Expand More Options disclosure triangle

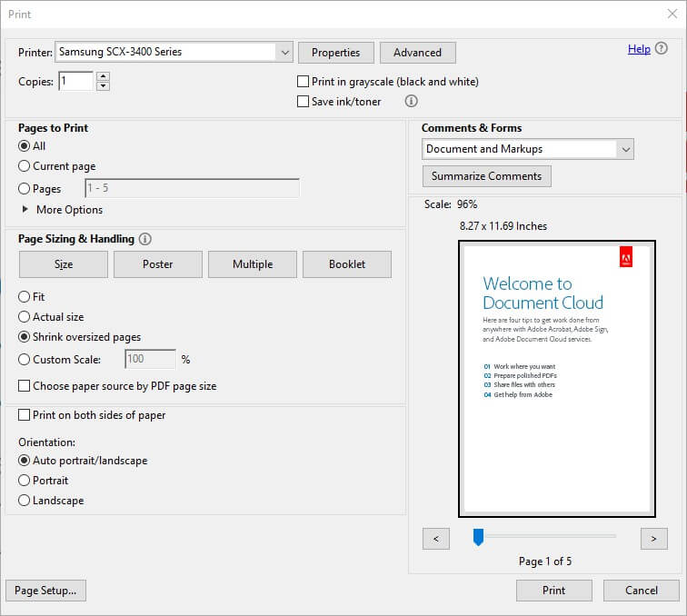click(25, 210)
